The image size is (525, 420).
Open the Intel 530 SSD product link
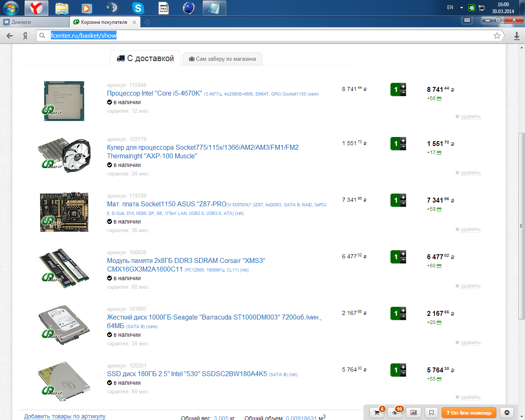[x=202, y=374]
